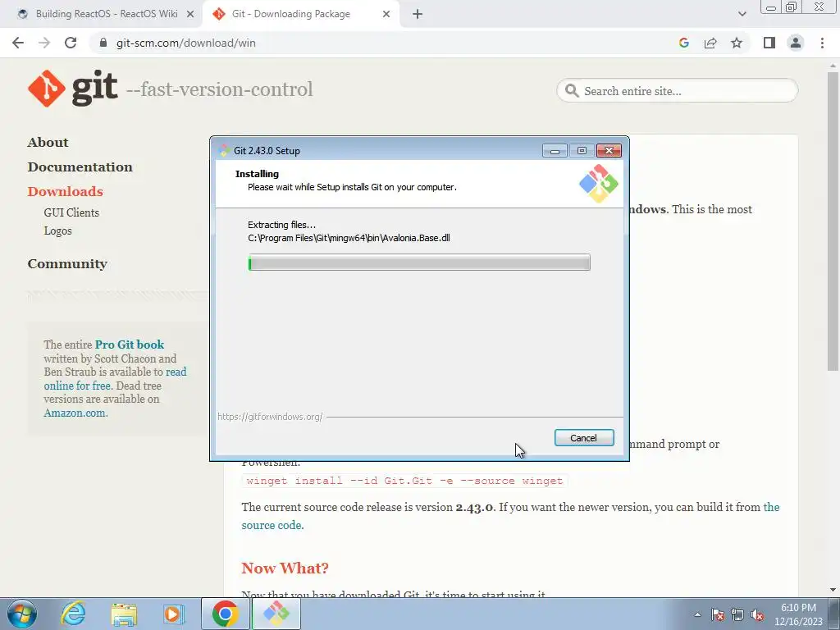Open Windows Media Player from taskbar
840x630 pixels.
(174, 614)
